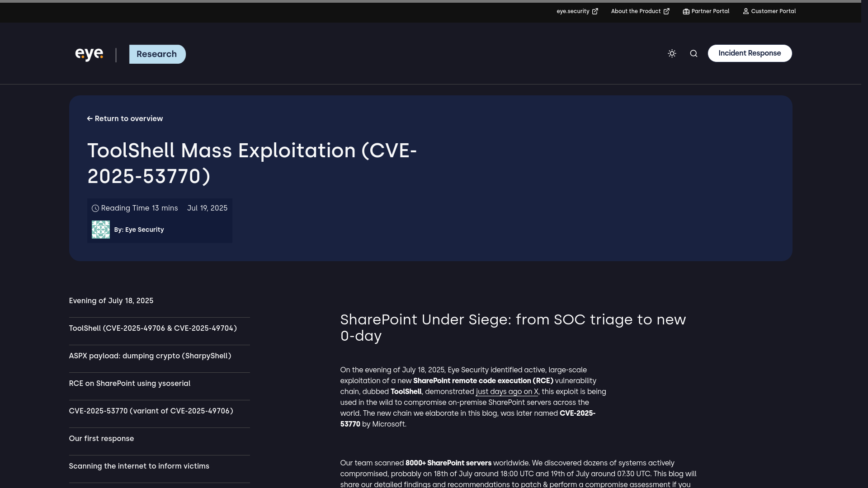Click the Reading Time 13 mins label

click(139, 208)
